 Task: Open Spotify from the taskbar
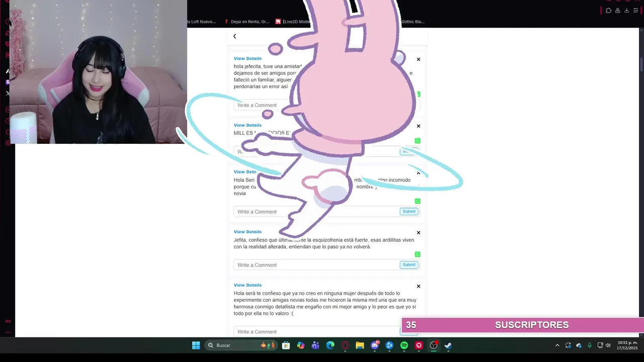point(404,345)
